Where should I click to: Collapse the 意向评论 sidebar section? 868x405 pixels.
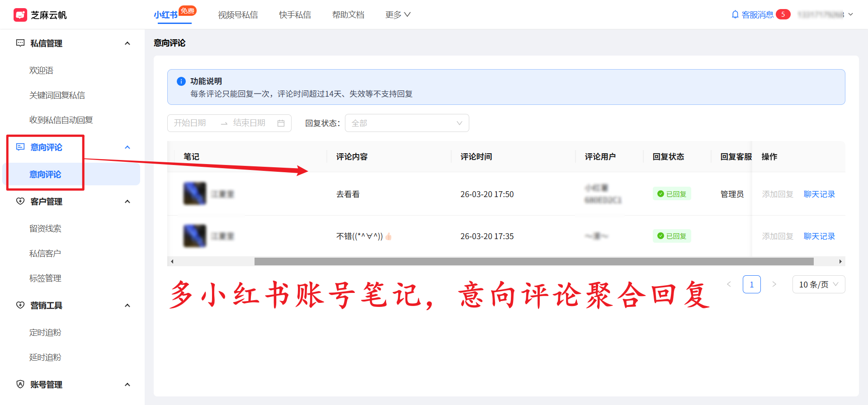point(127,147)
